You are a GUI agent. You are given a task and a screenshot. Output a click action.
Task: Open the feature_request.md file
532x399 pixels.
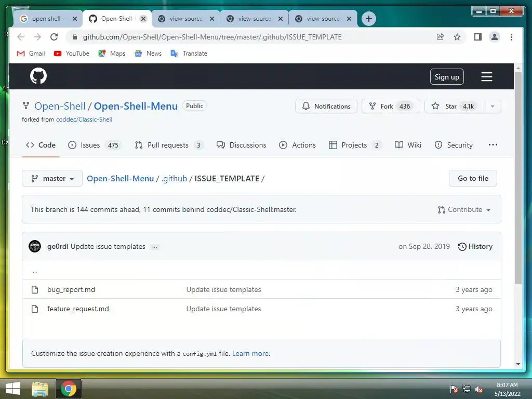(78, 309)
